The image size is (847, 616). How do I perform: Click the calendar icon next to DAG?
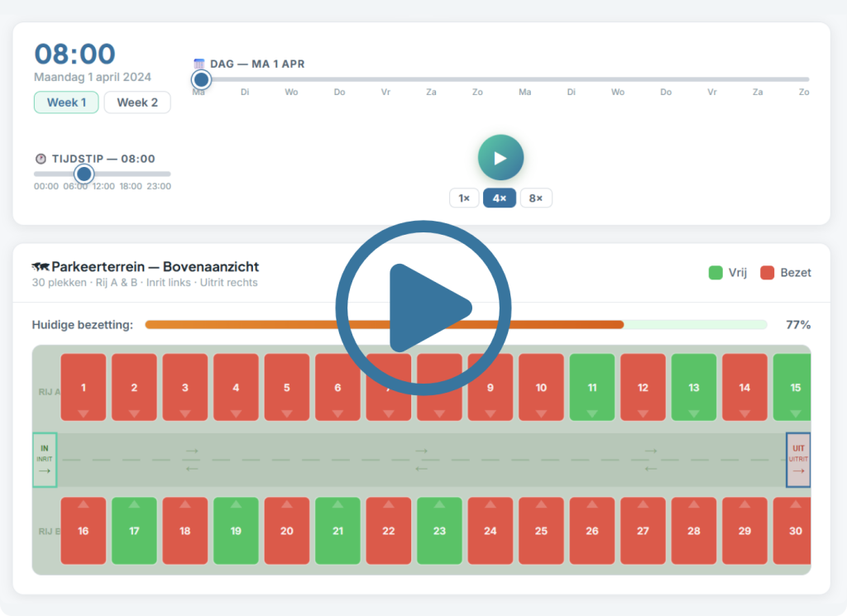pyautogui.click(x=199, y=64)
